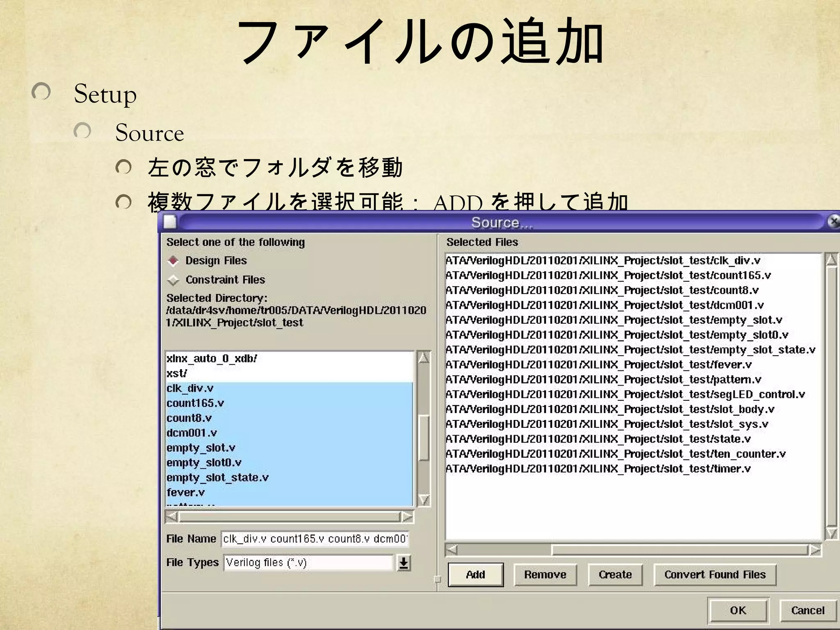Click the Remove button

[545, 575]
